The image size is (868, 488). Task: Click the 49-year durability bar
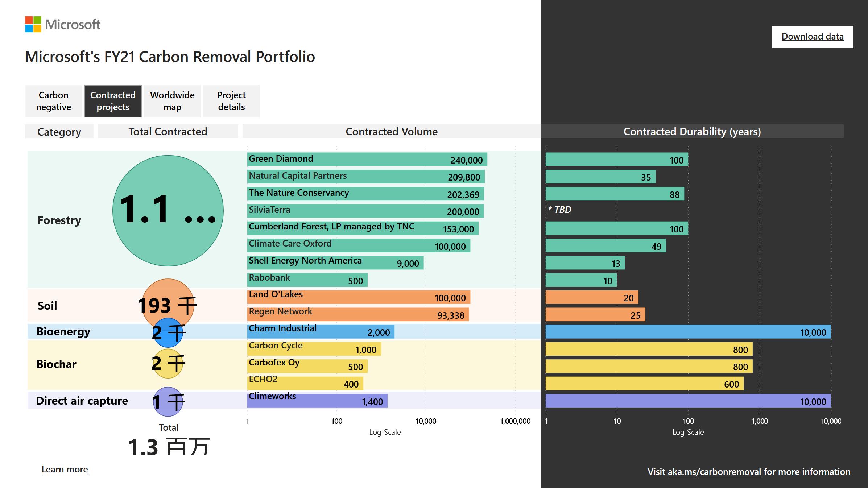[x=606, y=245]
